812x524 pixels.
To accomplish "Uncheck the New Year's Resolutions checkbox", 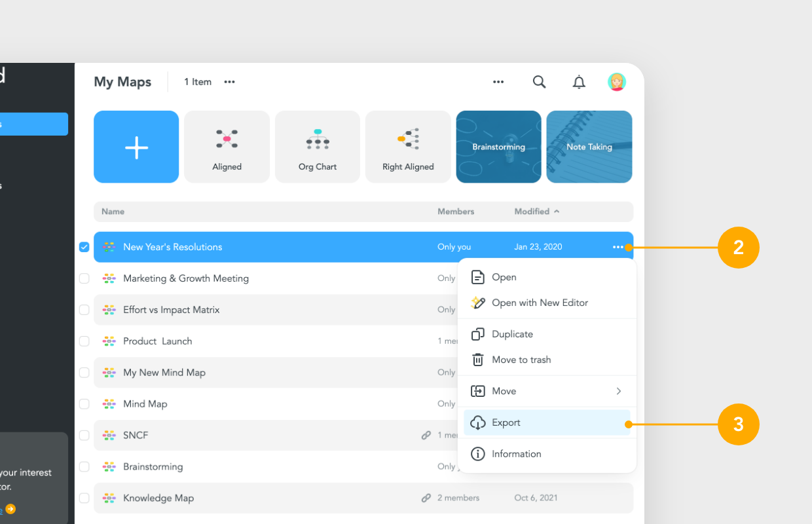I will 84,247.
